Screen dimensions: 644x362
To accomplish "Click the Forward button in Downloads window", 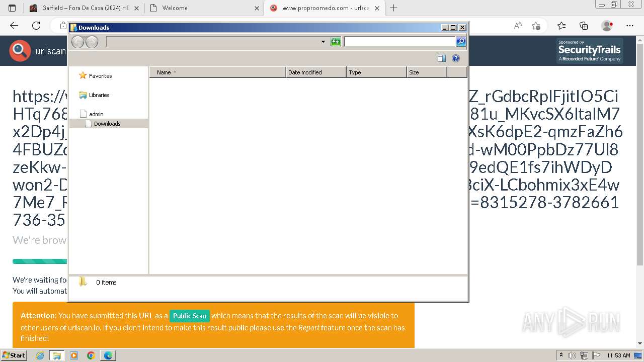I will [92, 42].
